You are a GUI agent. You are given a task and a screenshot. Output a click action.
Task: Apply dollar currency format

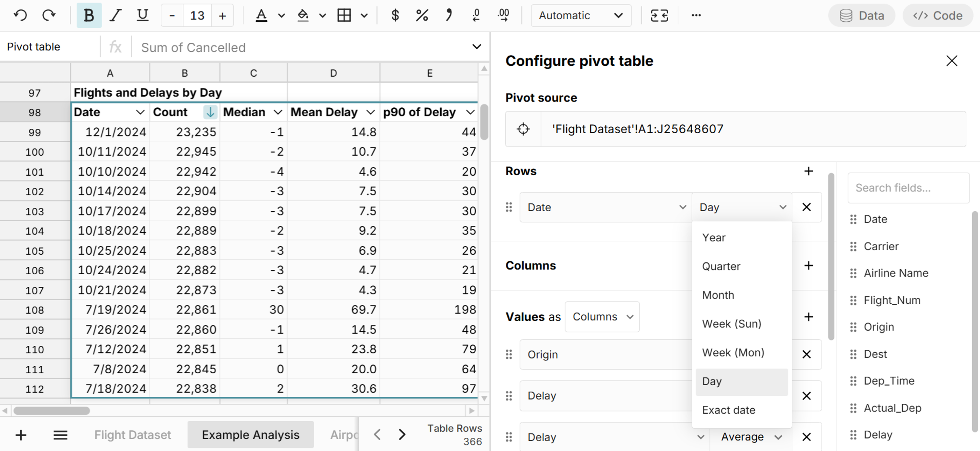[x=395, y=15]
